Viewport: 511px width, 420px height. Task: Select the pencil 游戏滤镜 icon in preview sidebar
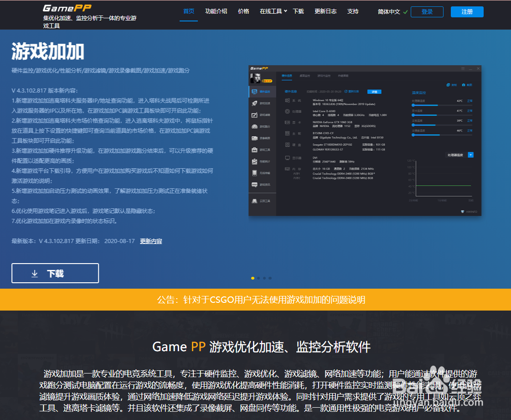pos(254,115)
